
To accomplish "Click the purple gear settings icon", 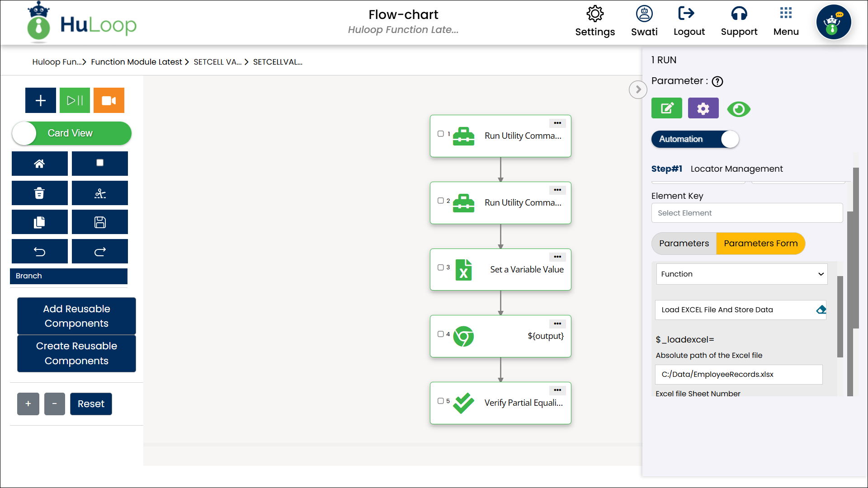I will 703,108.
